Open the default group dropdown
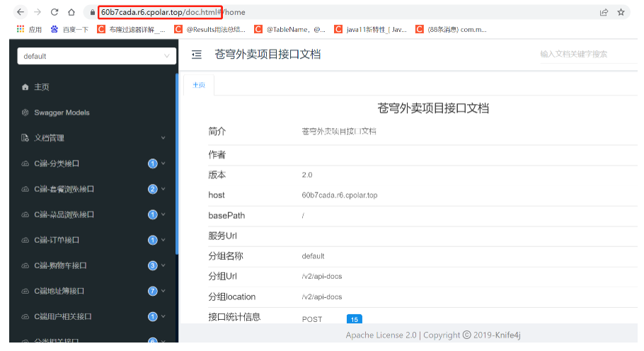644x351 pixels. tap(96, 56)
